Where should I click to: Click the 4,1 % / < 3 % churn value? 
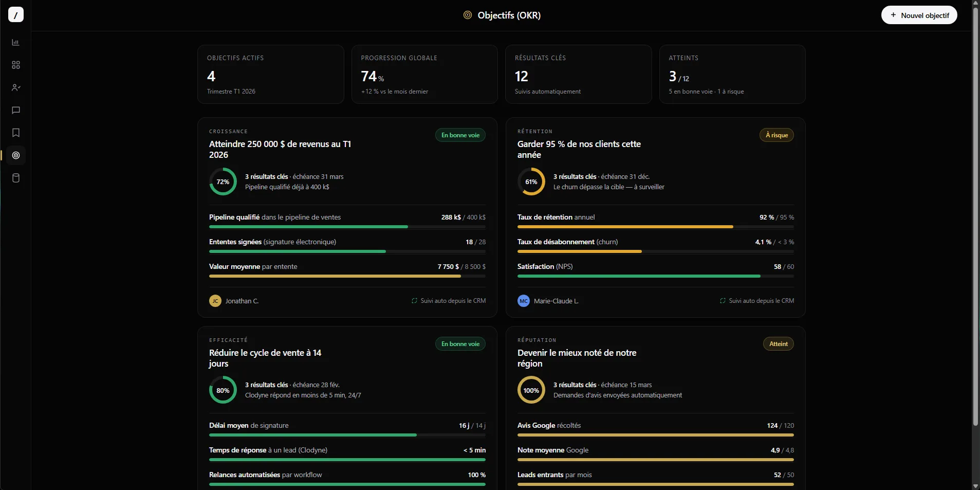pyautogui.click(x=774, y=242)
